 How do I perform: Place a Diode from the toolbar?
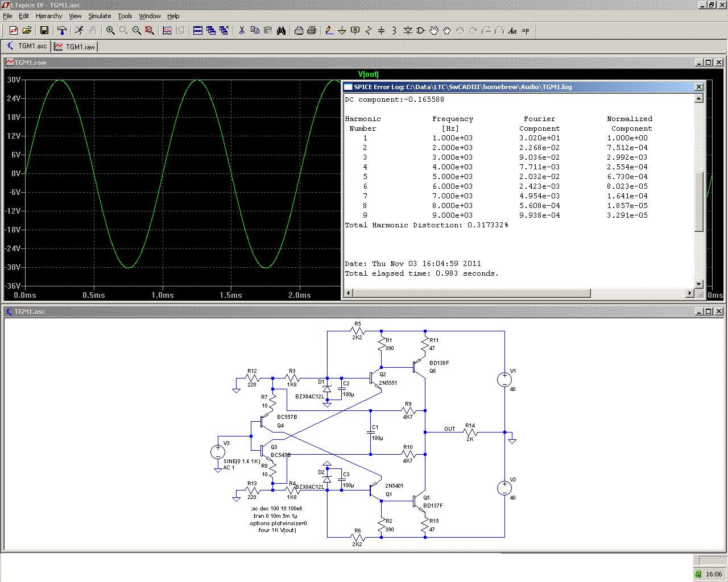[408, 31]
